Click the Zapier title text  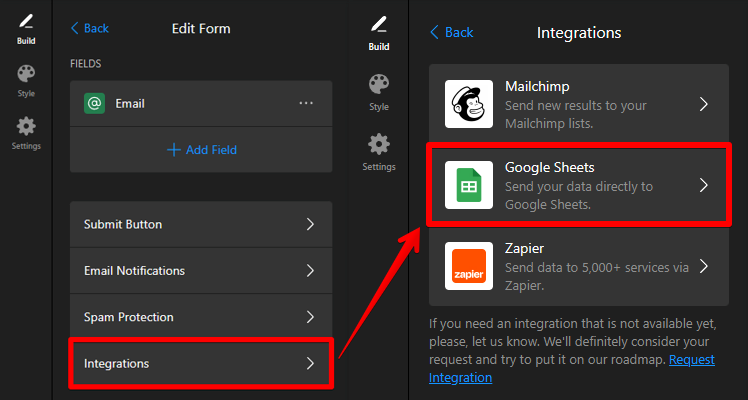524,248
